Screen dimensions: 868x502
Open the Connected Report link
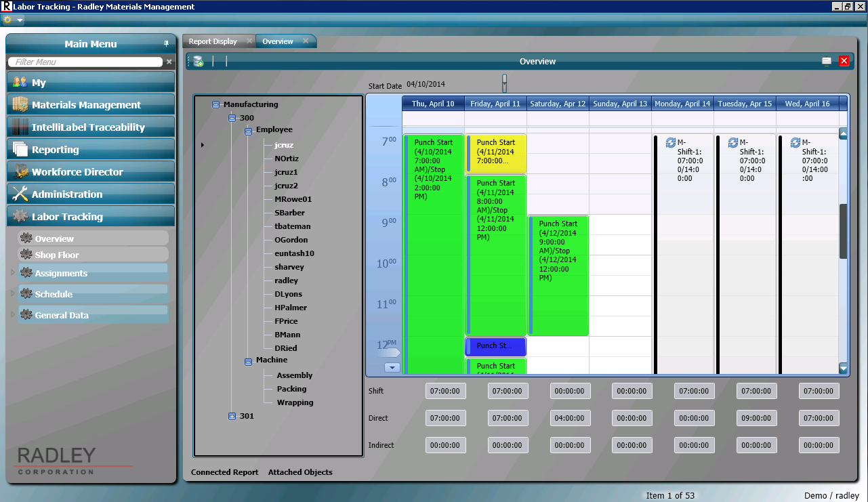224,472
